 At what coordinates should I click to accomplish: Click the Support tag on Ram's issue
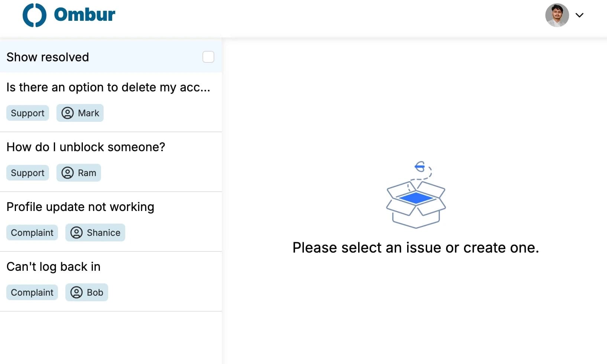pos(27,173)
